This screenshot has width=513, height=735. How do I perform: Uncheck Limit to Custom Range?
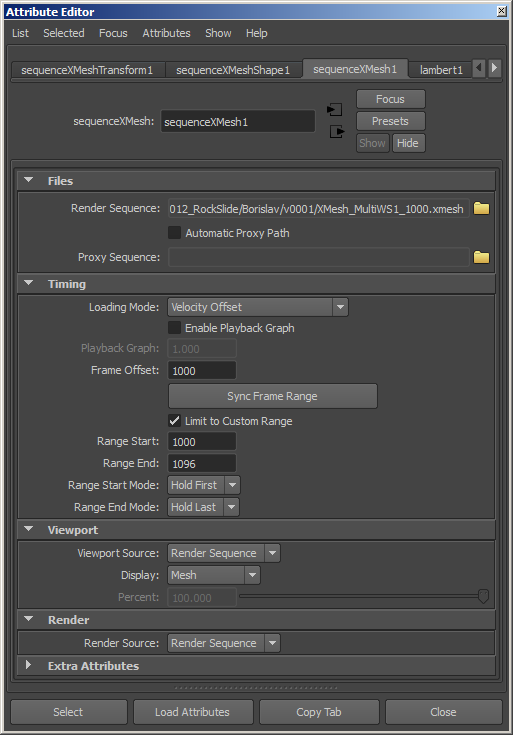pyautogui.click(x=174, y=420)
